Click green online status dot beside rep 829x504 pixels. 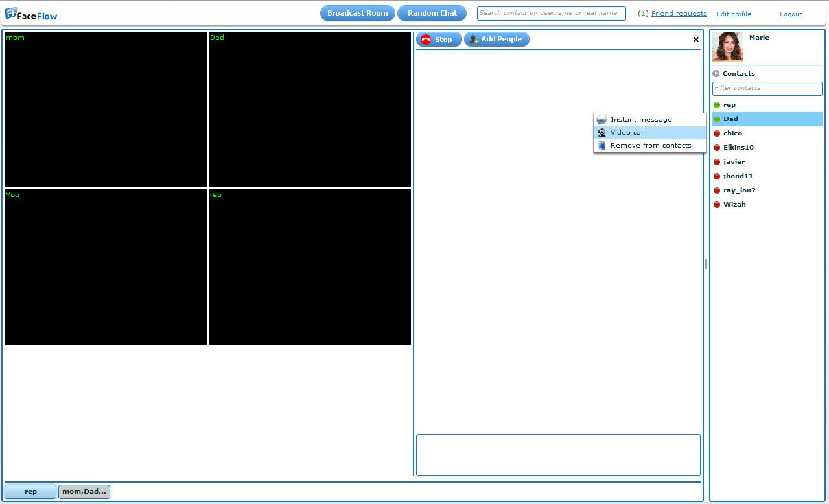(x=717, y=105)
